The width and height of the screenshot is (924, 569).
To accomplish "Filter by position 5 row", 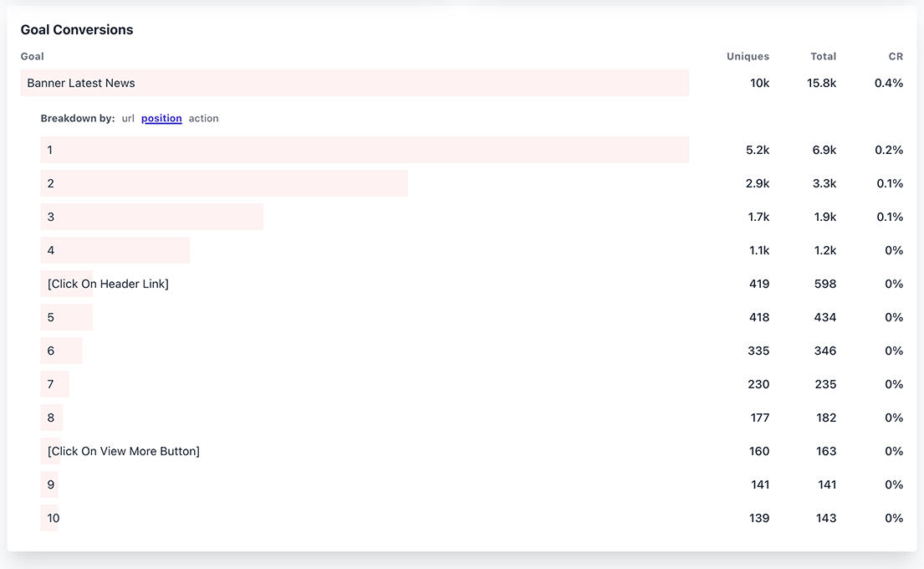I will click(x=51, y=317).
